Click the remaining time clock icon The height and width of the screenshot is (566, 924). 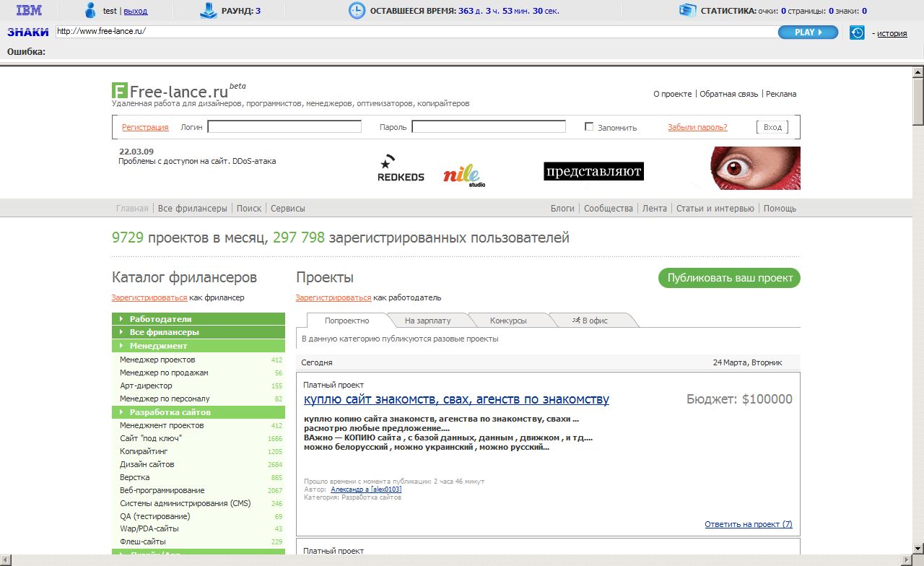pyautogui.click(x=357, y=11)
